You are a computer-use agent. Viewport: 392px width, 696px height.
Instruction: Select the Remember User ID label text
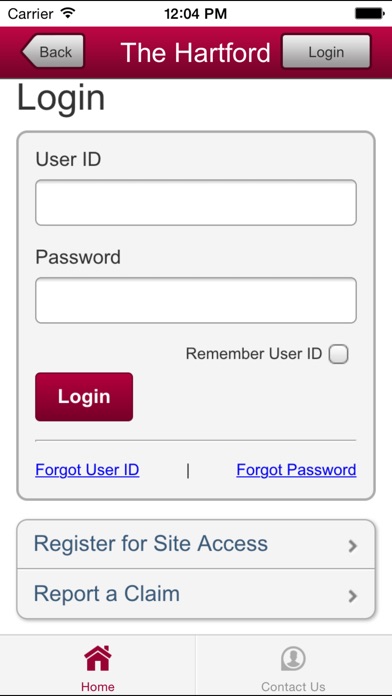click(x=253, y=354)
